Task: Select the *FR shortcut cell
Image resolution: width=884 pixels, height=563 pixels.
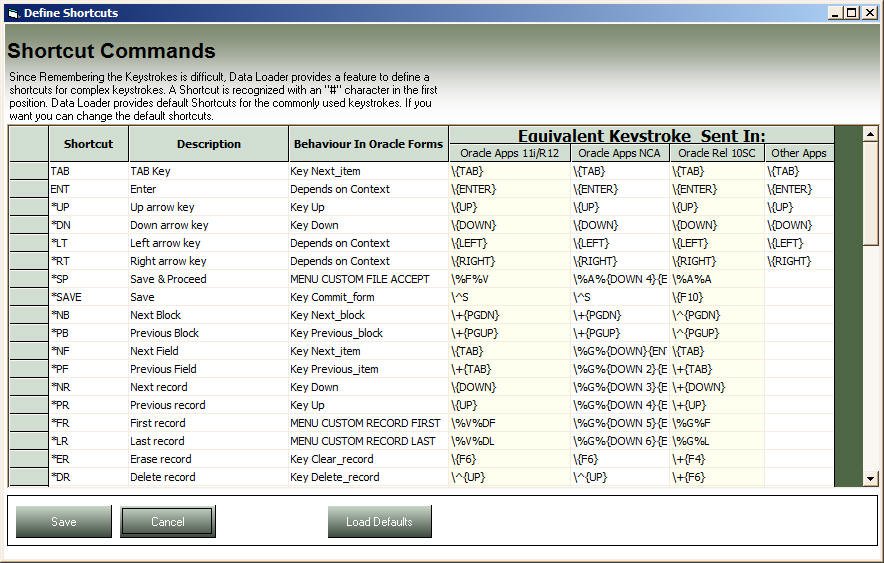Action: click(x=89, y=424)
